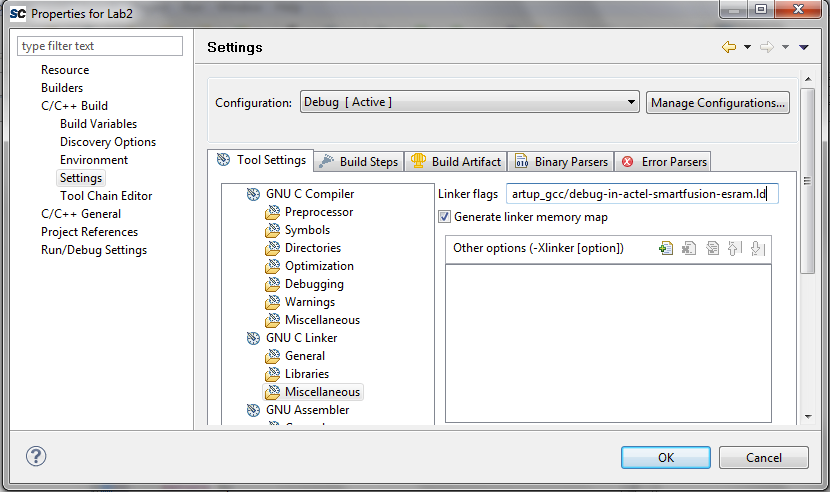Viewport: 830px width, 492px height.
Task: Select C/C++ General in the tree
Action: coord(81,214)
